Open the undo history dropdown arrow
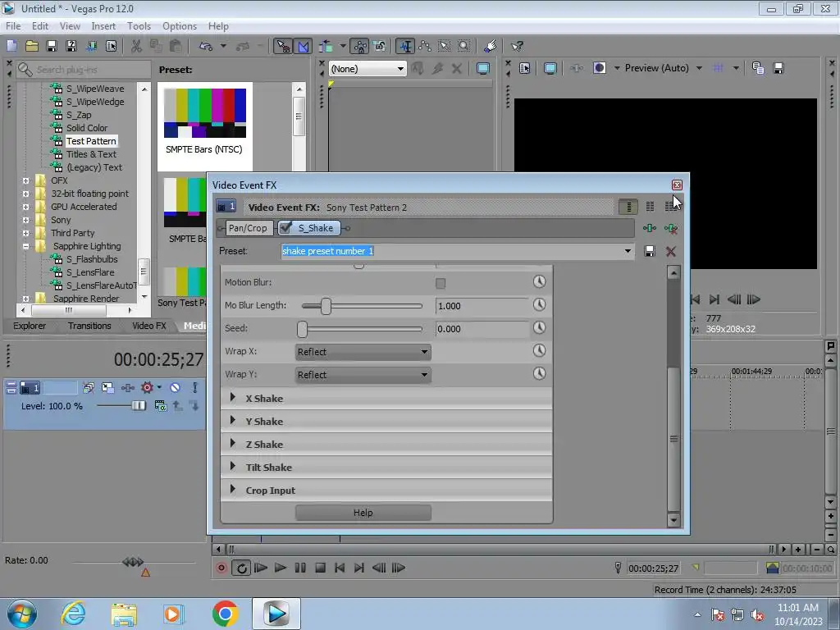Screen dimensions: 840x630 223,46
